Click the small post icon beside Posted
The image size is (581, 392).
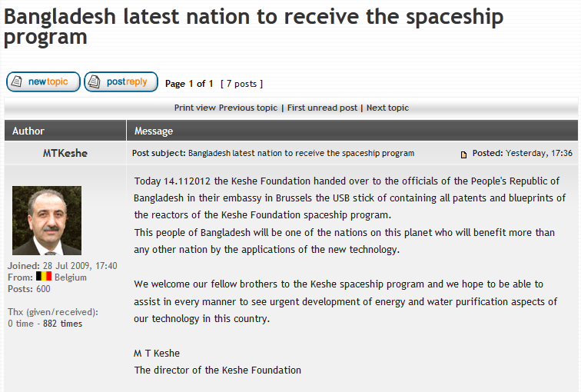pos(463,154)
